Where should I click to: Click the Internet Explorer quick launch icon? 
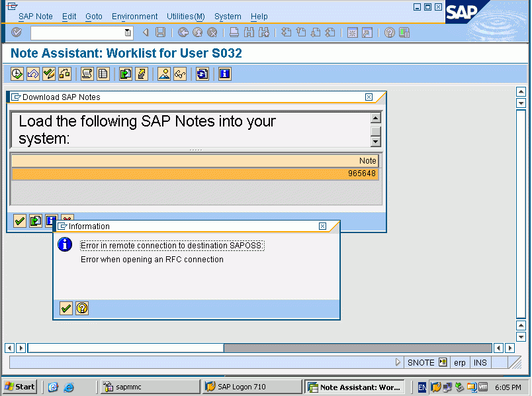click(x=69, y=387)
